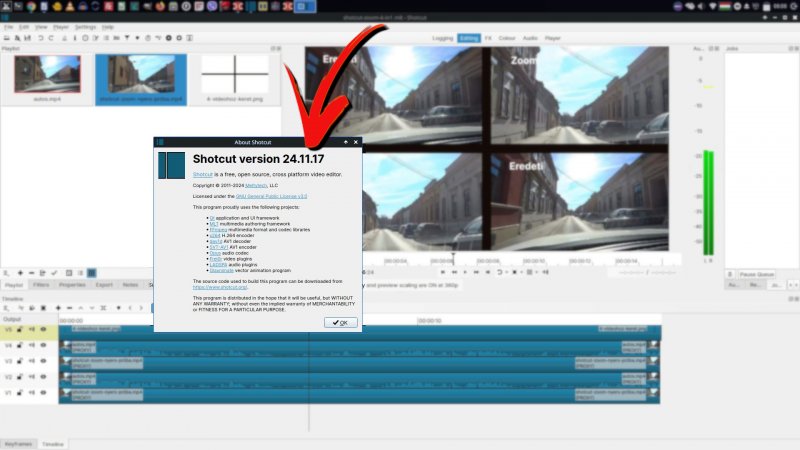Screen dimensions: 800x450
Task: Open the Timeline hamburger menu
Action: pos(6,308)
